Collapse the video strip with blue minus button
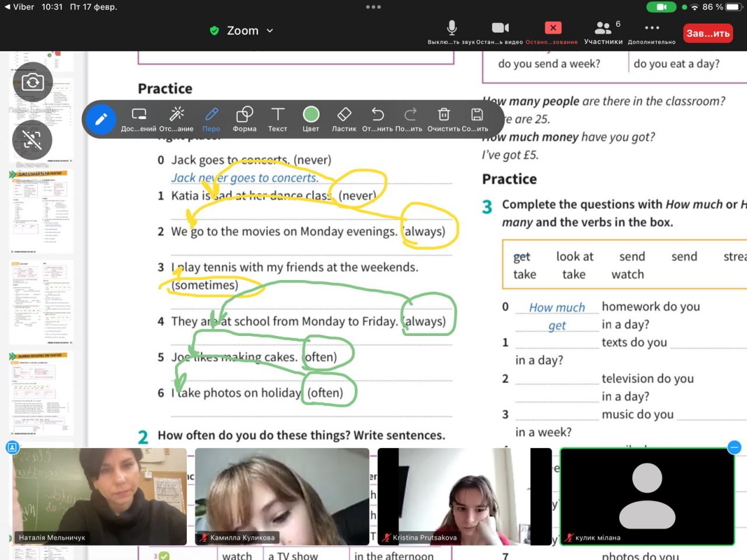 coord(734,447)
